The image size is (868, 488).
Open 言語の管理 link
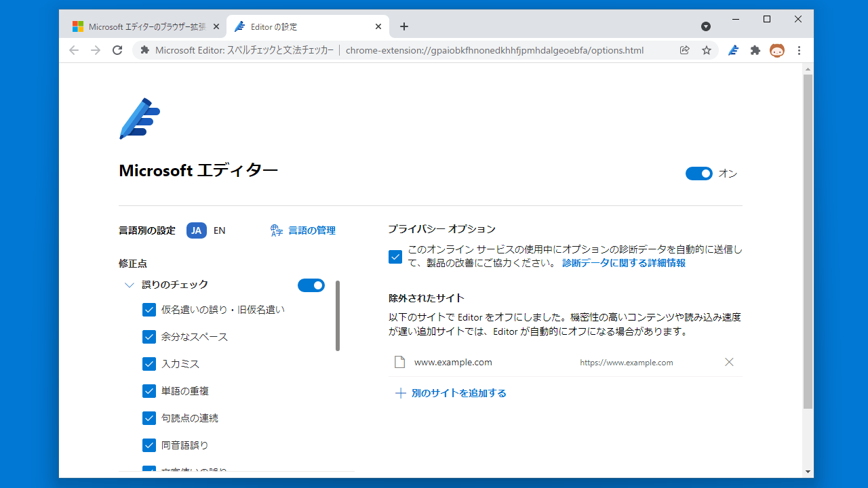312,230
